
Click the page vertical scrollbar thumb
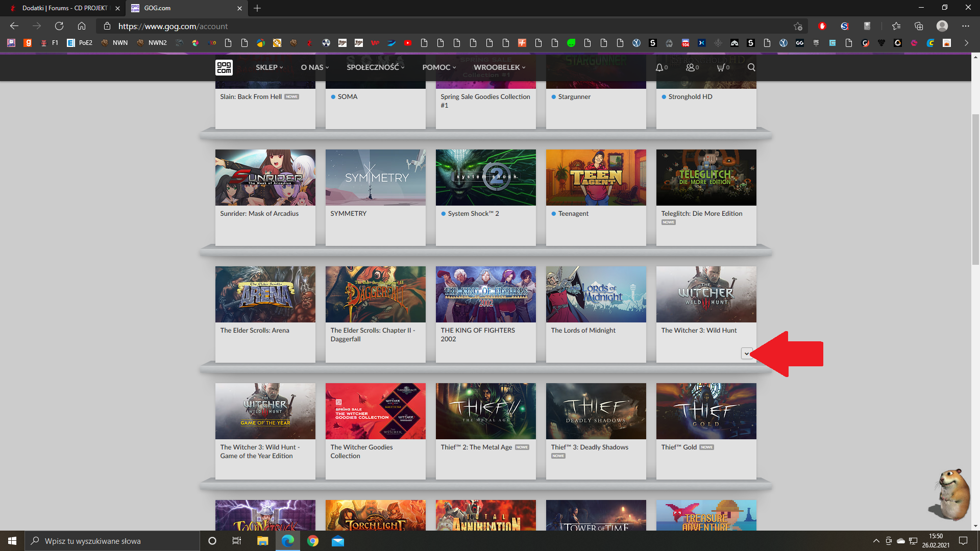(x=975, y=189)
